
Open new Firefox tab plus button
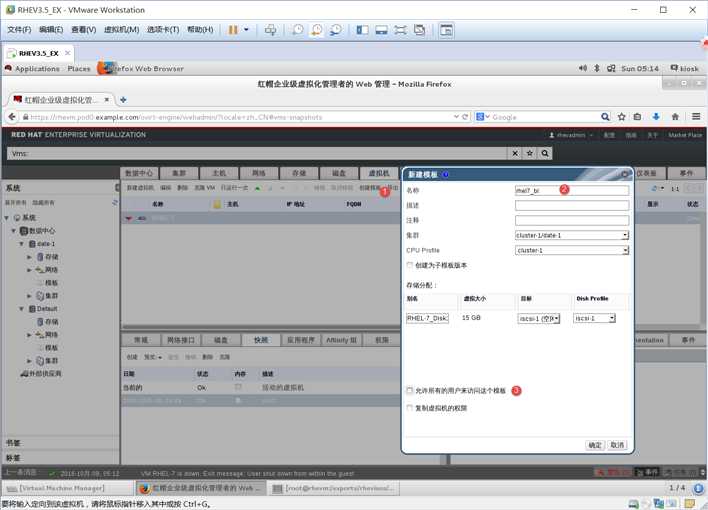tap(123, 100)
